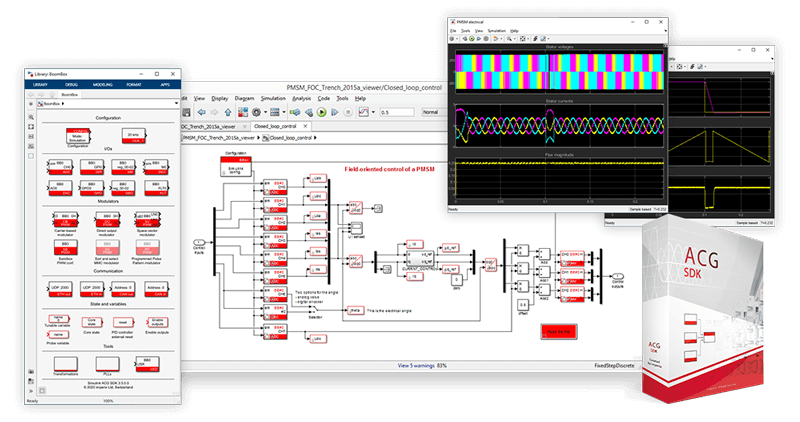Click the simulation stop time field

click(x=397, y=113)
